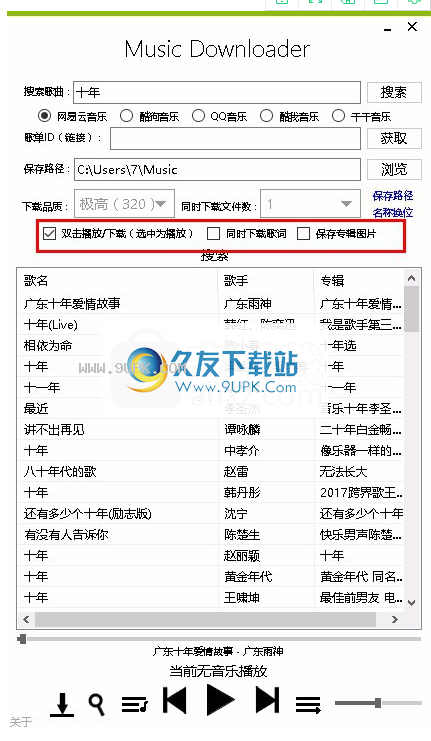Play the current song
Viewport: 431px width, 741px height.
[x=220, y=699]
